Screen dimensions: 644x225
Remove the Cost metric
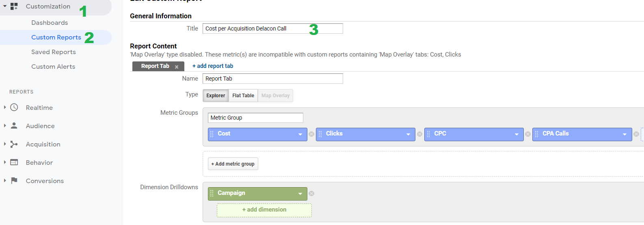pyautogui.click(x=311, y=134)
